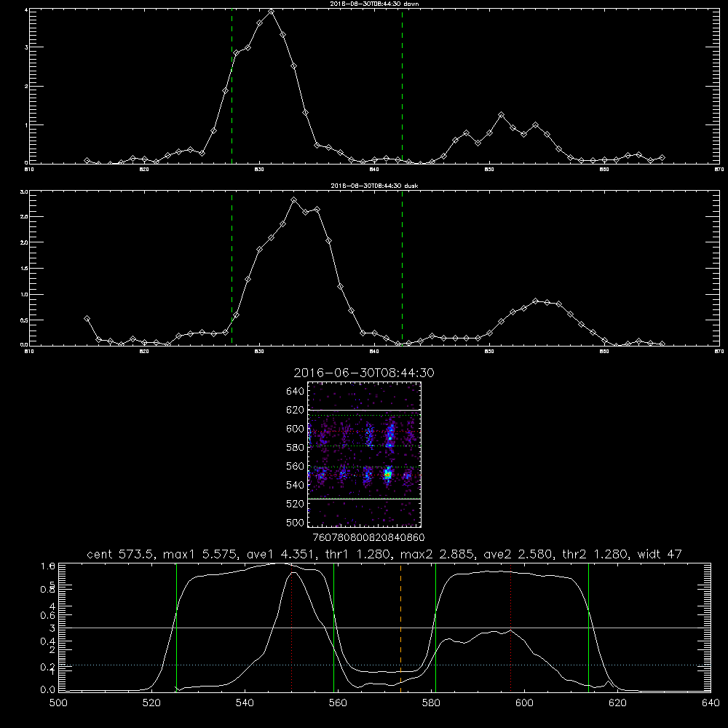This screenshot has width=728, height=728.
Task: Click 'widt 47' in the statistics line
Action: point(660,554)
